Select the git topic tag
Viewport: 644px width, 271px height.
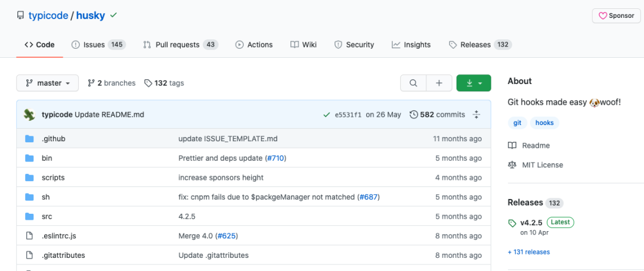pos(517,123)
